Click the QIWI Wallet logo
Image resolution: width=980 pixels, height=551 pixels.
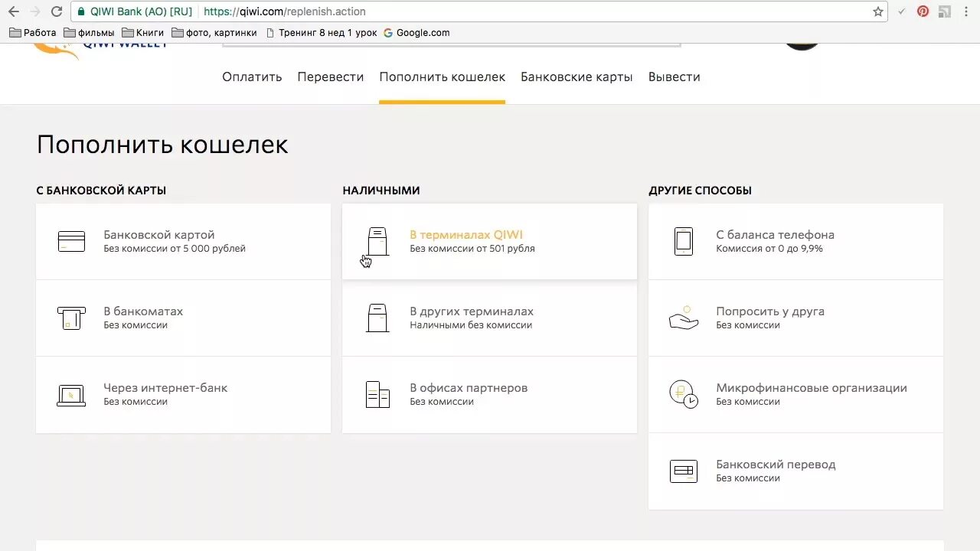[x=100, y=51]
